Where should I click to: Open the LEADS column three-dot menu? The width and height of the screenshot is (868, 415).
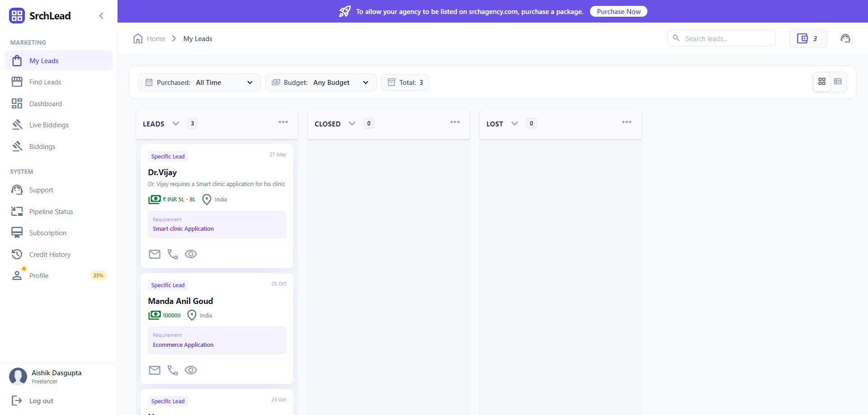pyautogui.click(x=283, y=122)
